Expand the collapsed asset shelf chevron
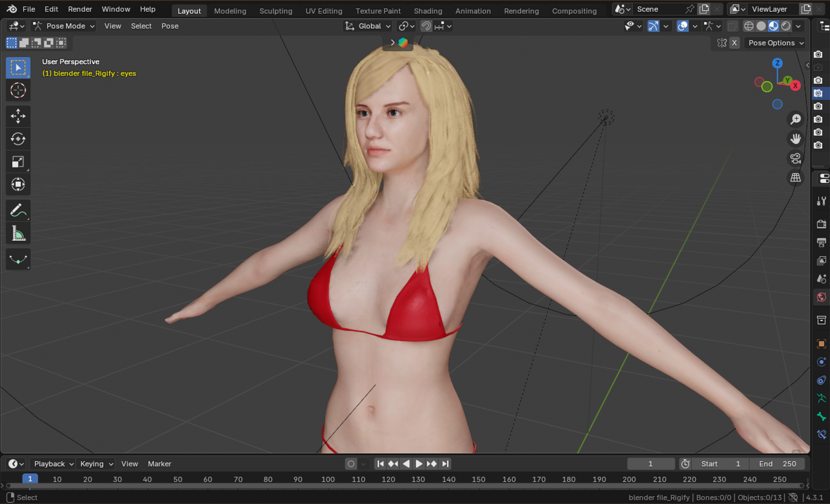 coord(393,43)
